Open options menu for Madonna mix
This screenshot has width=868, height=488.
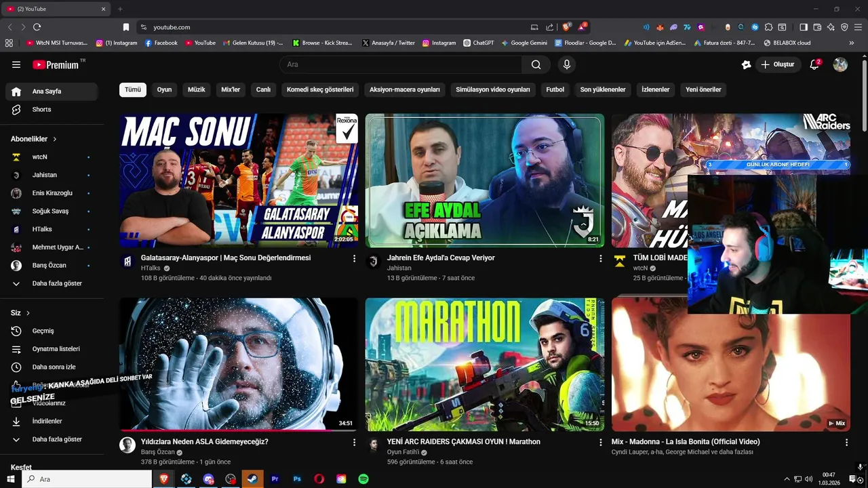[846, 442]
